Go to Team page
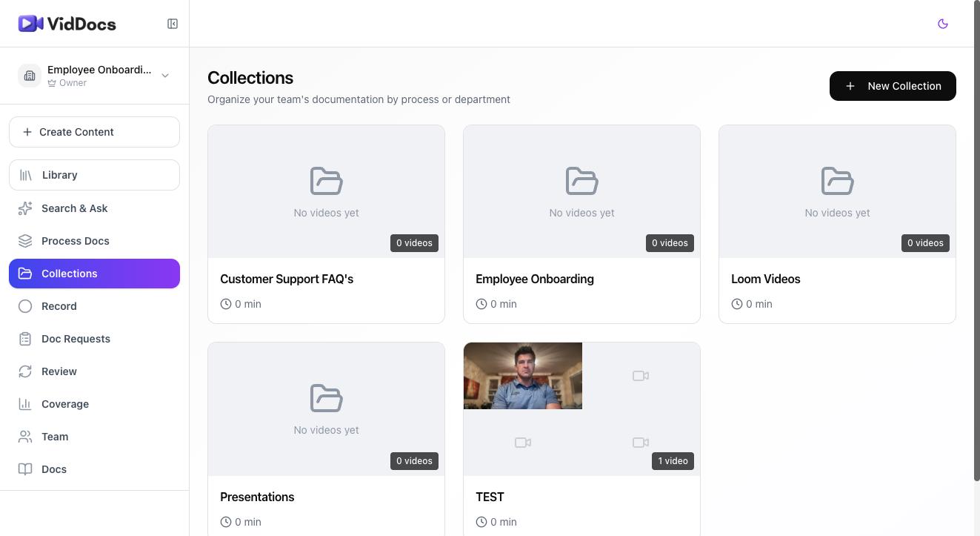 [94, 437]
